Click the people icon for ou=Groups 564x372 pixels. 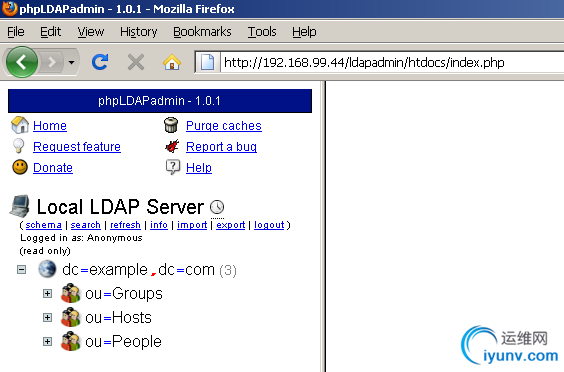70,293
